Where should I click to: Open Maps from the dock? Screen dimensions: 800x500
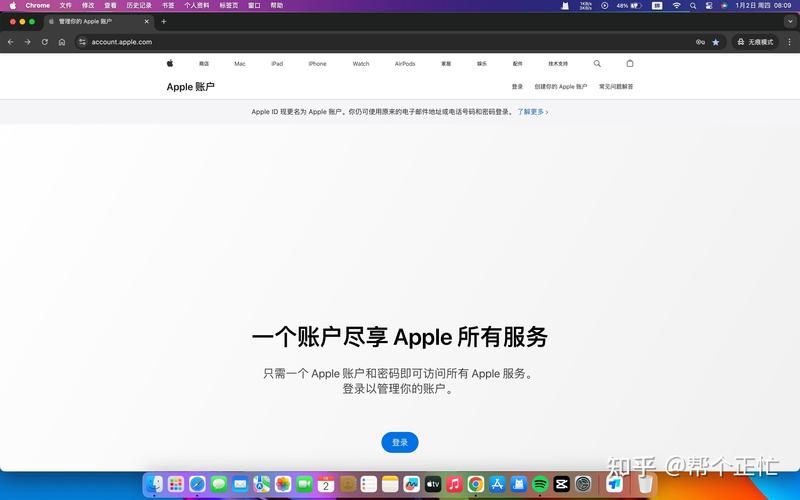pyautogui.click(x=261, y=484)
